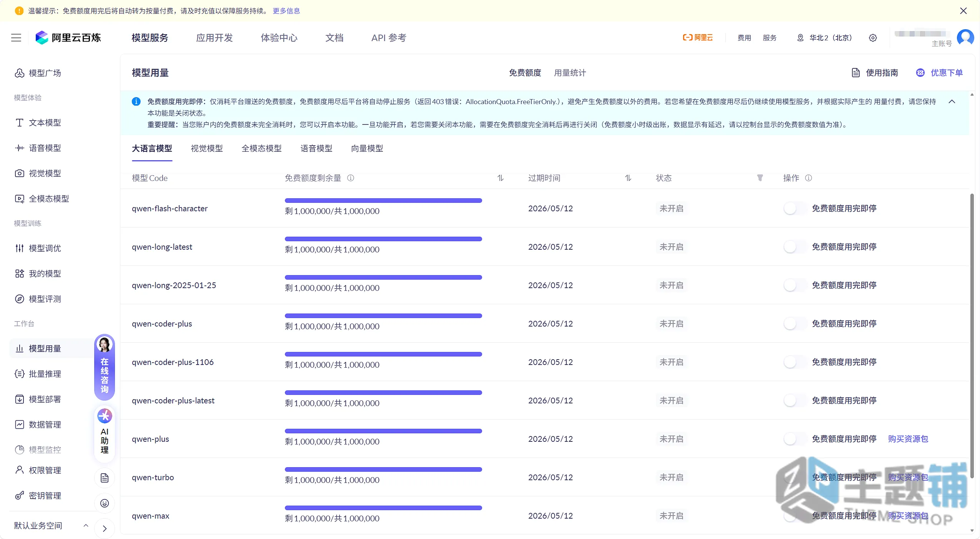Click the 权限管理 person icon

coord(19,470)
